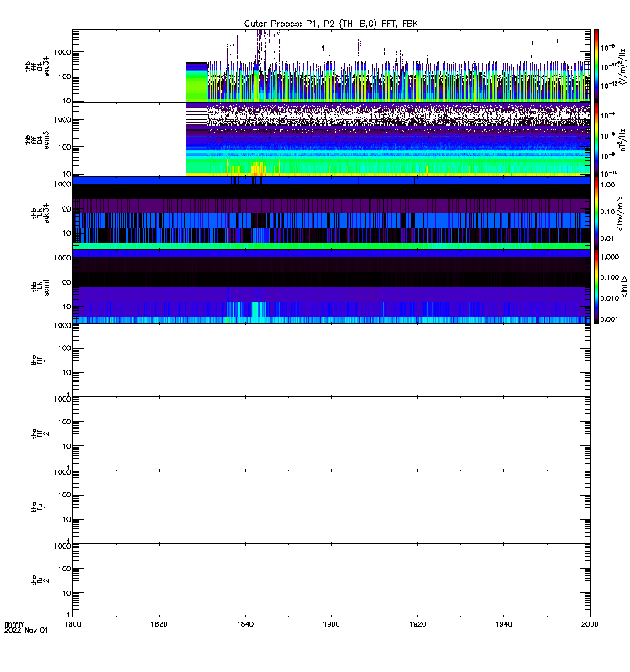630x672 pixels.
Task: Click the plot title 'Outer Probes: P1, P2 (TH-B,C) FFT, FBK'
Action: point(331,24)
